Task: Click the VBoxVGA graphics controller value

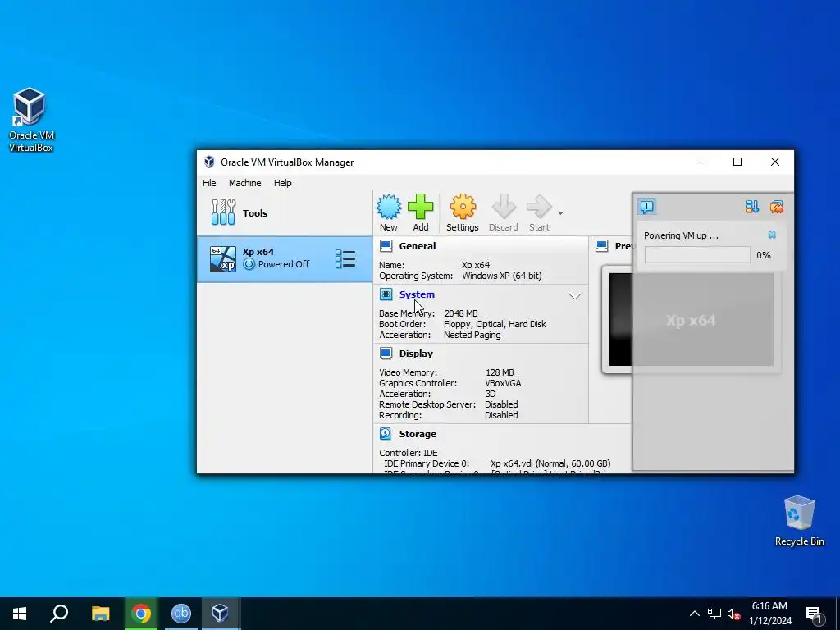Action: click(x=503, y=383)
